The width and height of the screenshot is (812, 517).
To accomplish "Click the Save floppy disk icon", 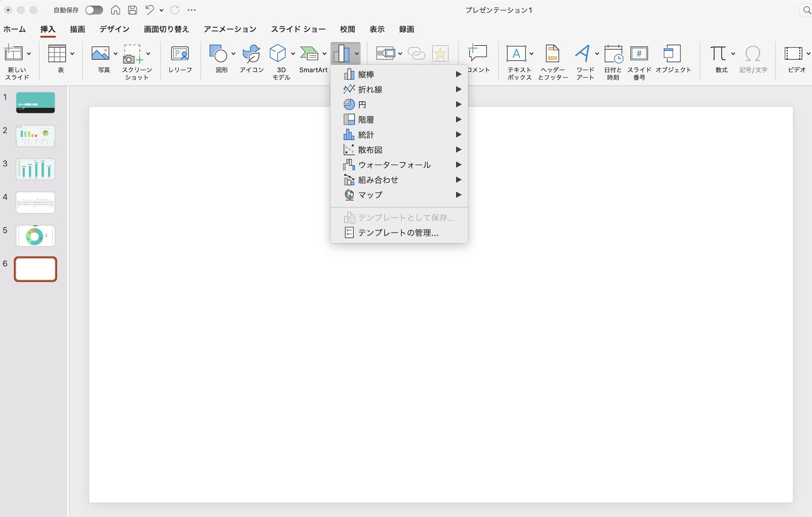I will (x=132, y=10).
